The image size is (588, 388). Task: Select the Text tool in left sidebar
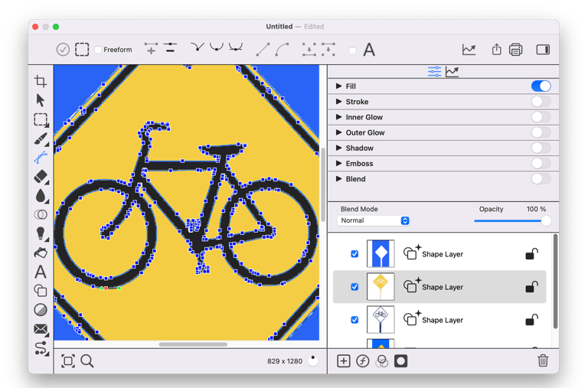click(x=41, y=272)
